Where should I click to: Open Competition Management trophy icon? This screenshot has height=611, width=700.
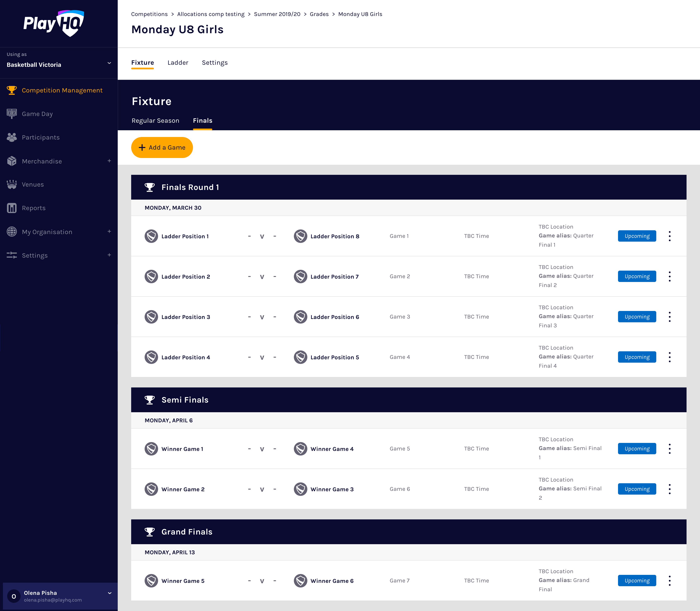(12, 90)
